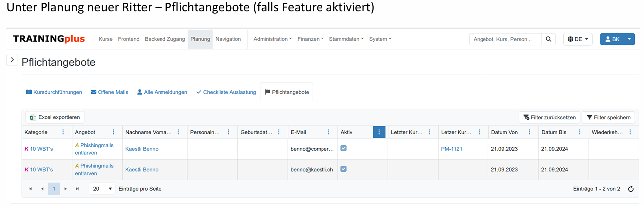This screenshot has height=206, width=644.
Task: Go to the last page of the grid
Action: point(77,189)
